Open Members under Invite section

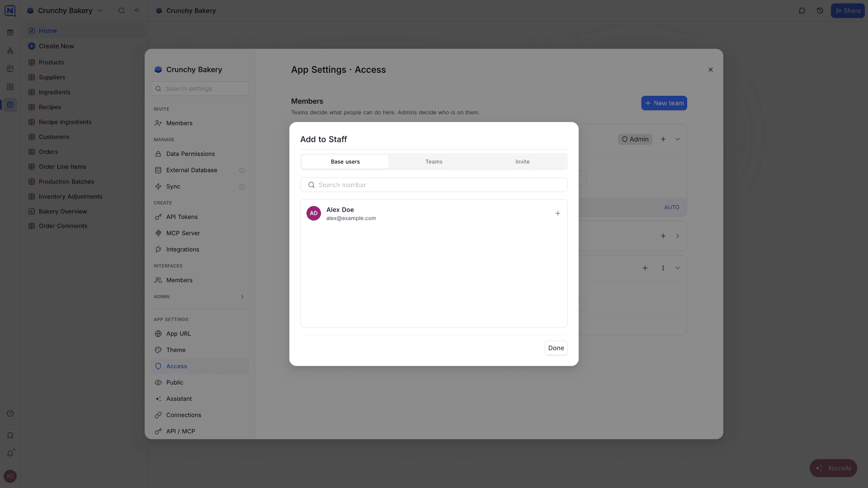point(199,123)
